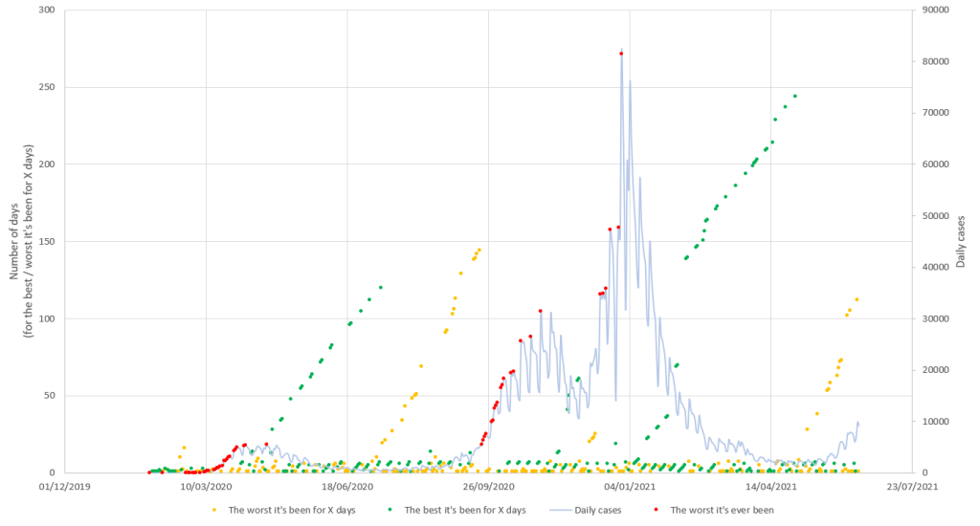Click the 23/07/2021 date on the x-axis
This screenshot has width=980, height=526.
pyautogui.click(x=912, y=487)
